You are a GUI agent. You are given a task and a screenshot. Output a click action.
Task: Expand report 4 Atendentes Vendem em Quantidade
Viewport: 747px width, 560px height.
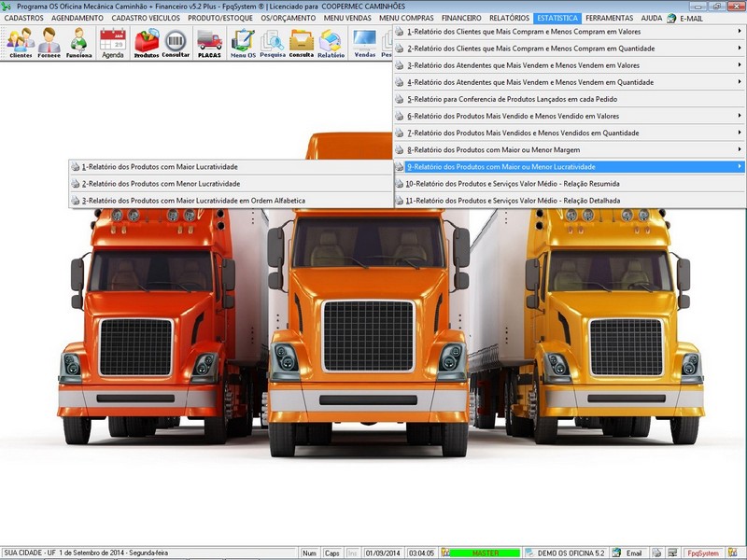[x=570, y=82]
